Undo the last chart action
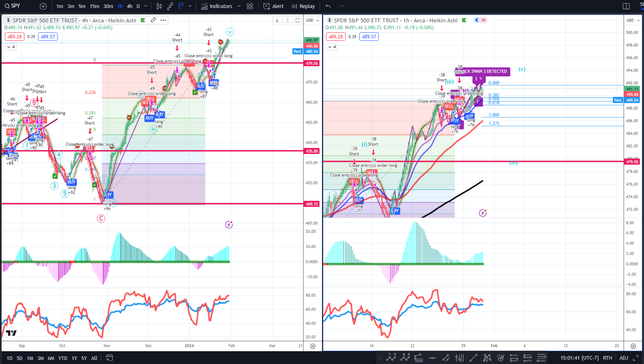This screenshot has height=364, width=644. click(x=328, y=6)
